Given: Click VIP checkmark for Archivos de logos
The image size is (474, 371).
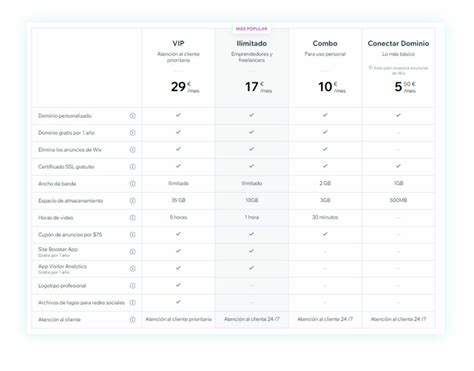Looking at the screenshot, I should tap(178, 302).
